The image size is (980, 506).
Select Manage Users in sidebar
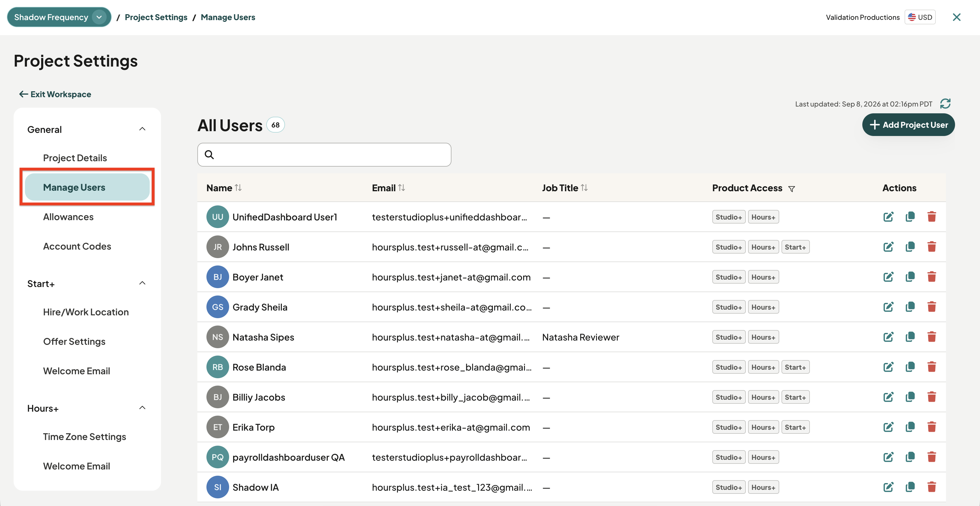(x=87, y=187)
